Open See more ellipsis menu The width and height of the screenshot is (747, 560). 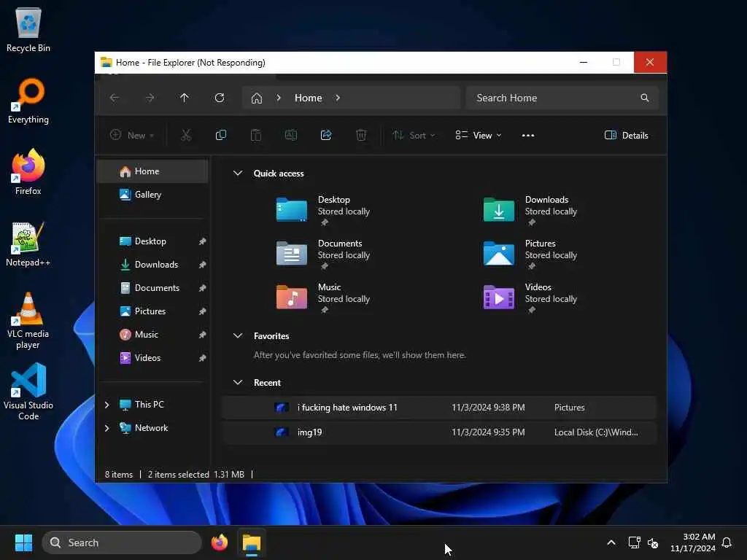pos(528,135)
